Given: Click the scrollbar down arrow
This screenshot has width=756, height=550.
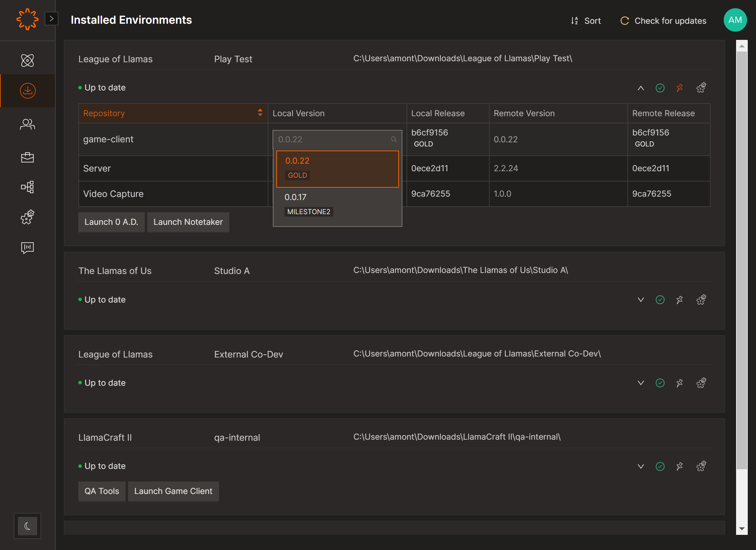Looking at the screenshot, I should click(742, 529).
